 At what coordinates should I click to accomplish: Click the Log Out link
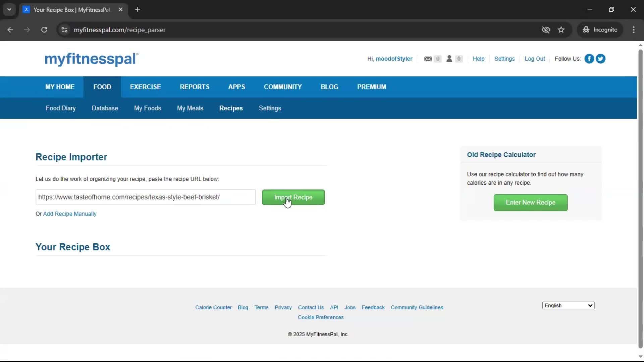tap(535, 59)
